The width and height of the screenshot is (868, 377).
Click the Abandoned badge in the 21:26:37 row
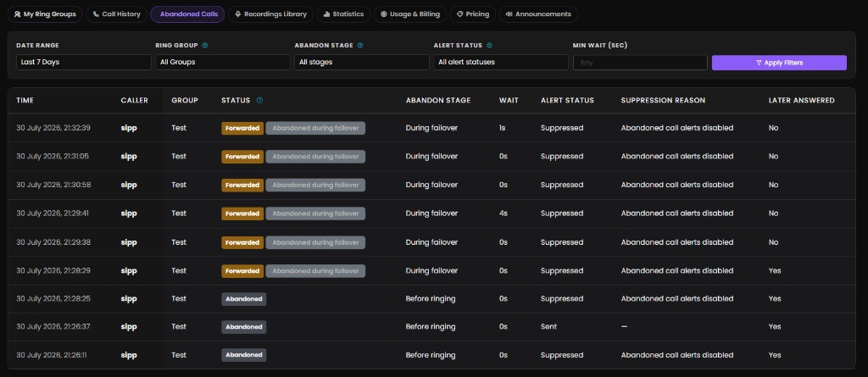coord(244,327)
